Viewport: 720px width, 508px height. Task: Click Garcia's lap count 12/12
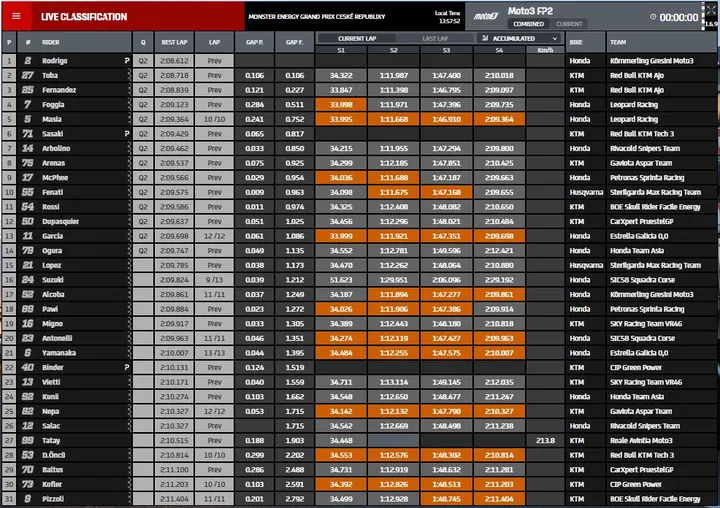[x=214, y=236]
